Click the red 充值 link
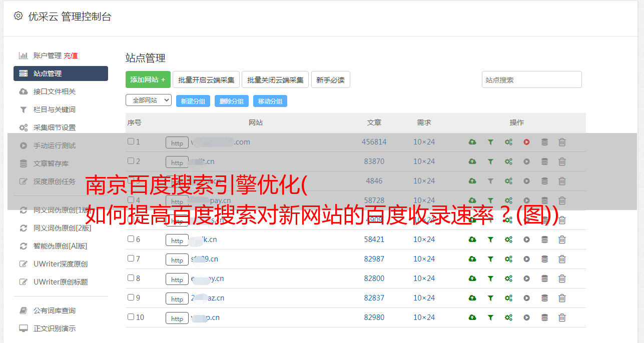 coord(71,55)
